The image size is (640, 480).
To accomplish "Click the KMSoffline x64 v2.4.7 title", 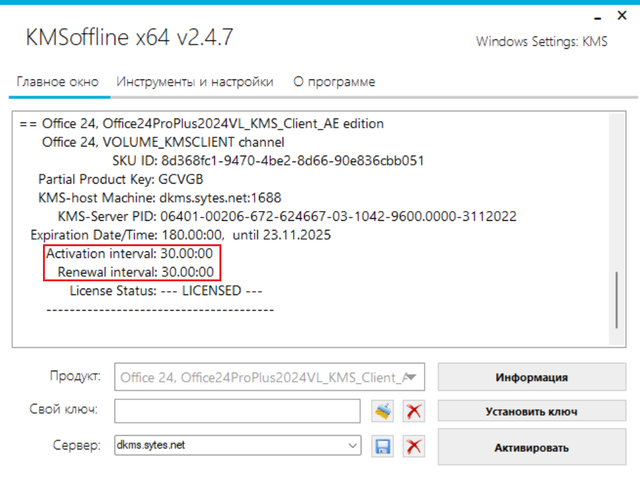I will click(129, 37).
